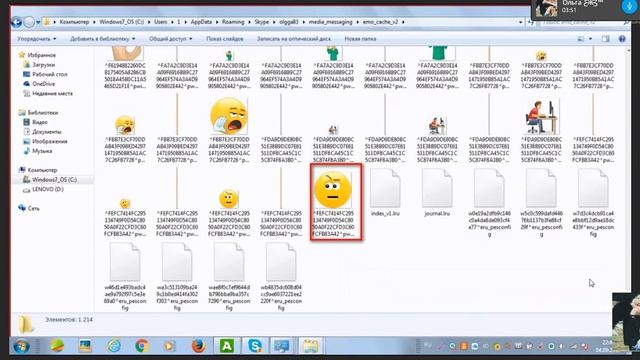Click AppData in the address breadcrumb
Screen dimensions: 640x360
point(201,22)
